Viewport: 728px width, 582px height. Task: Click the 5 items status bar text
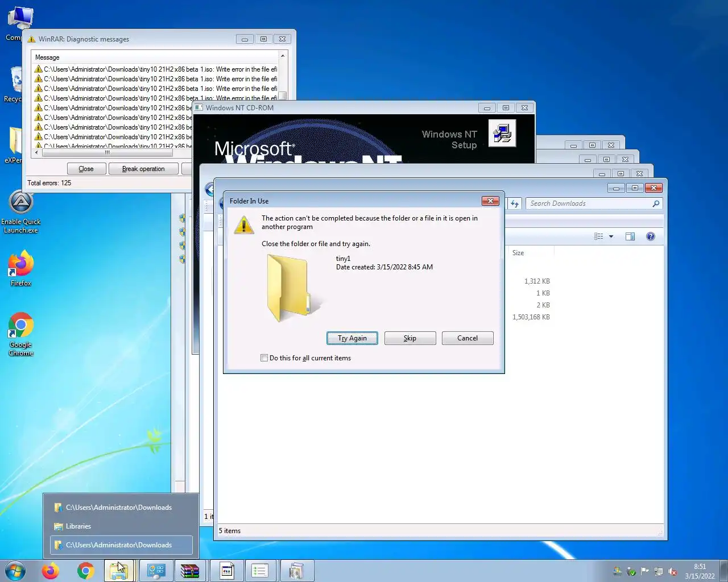pos(230,531)
